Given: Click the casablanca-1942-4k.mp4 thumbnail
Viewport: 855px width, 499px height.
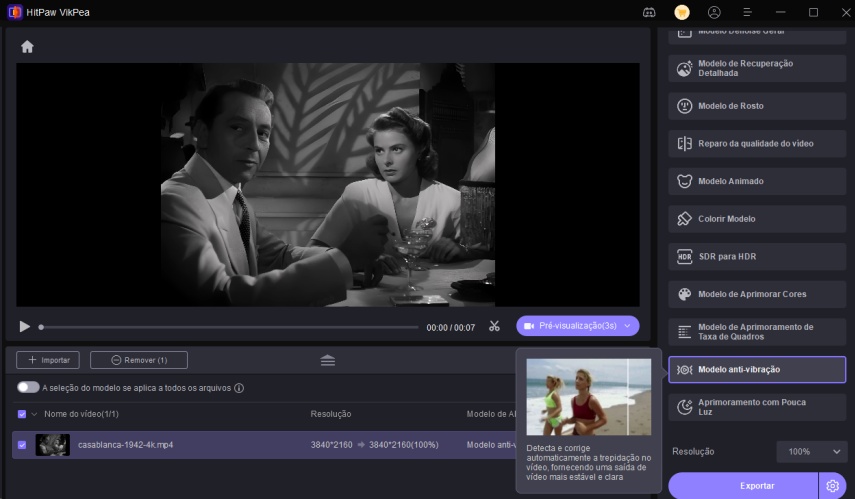Looking at the screenshot, I should (52, 444).
